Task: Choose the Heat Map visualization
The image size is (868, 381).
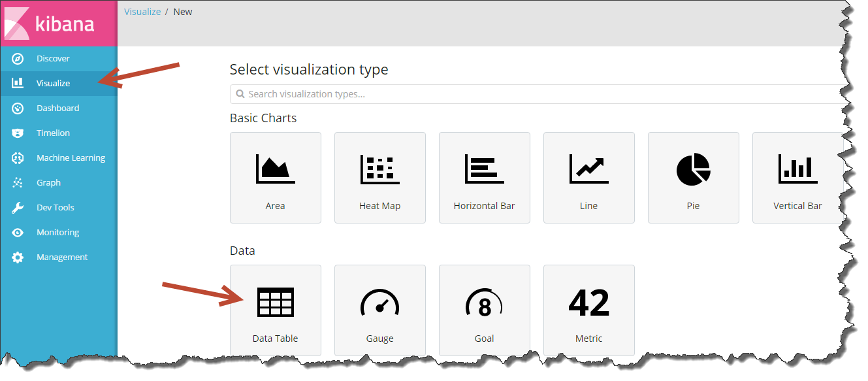Action: point(379,178)
